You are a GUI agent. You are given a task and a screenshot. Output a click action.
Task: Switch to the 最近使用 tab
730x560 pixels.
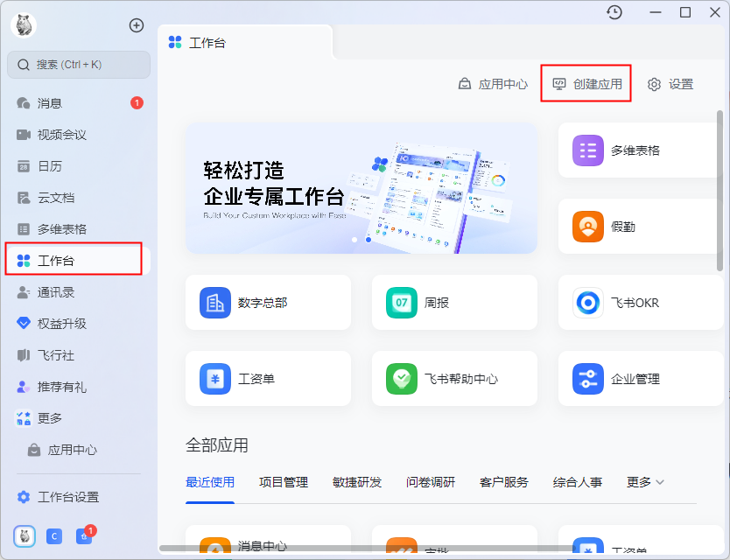(210, 482)
